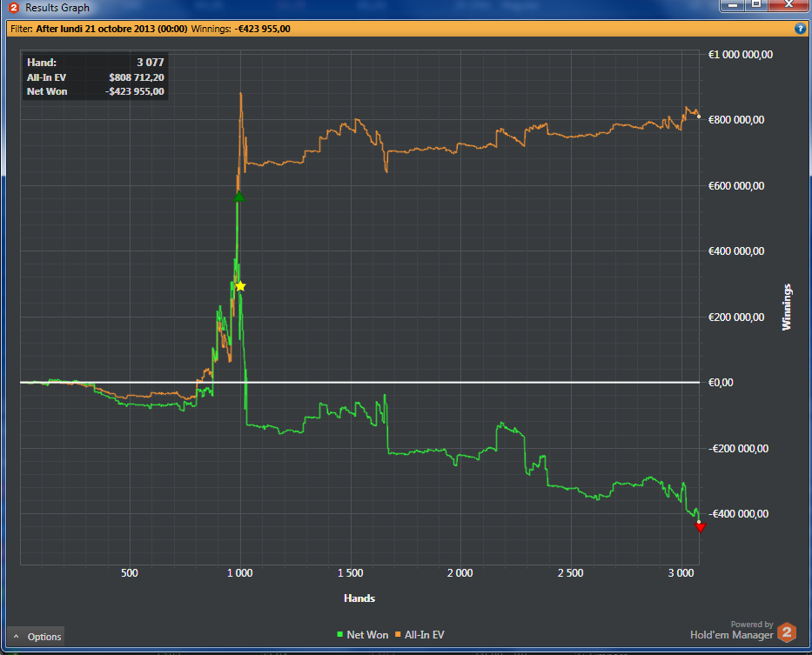The image size is (812, 655).
Task: Click the €200 000,00 axis label
Action: point(736,317)
